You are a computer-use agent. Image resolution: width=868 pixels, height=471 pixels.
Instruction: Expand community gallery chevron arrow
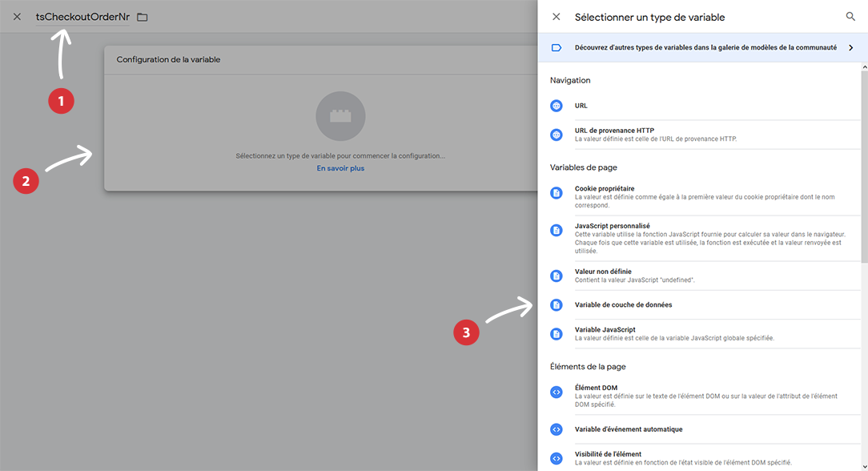tap(851, 47)
